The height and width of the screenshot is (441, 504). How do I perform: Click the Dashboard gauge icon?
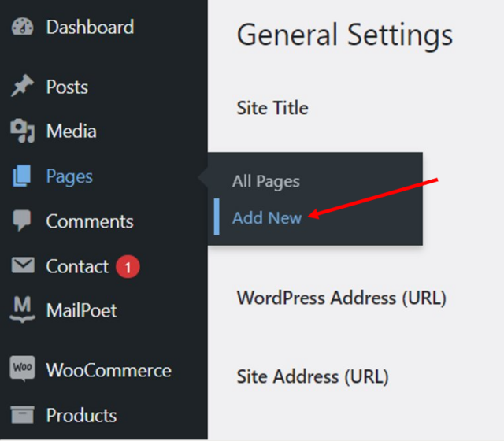22,27
